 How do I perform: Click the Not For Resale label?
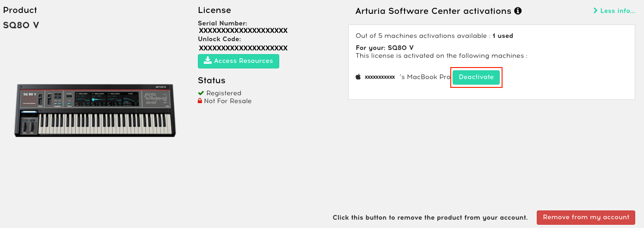228,101
